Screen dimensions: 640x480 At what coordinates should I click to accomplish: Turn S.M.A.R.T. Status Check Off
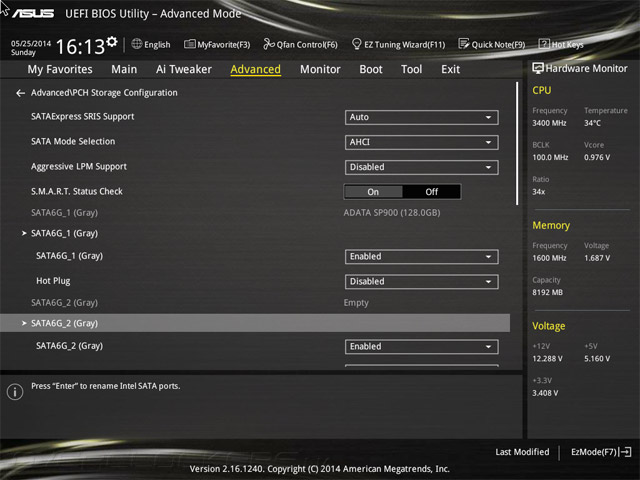(431, 192)
